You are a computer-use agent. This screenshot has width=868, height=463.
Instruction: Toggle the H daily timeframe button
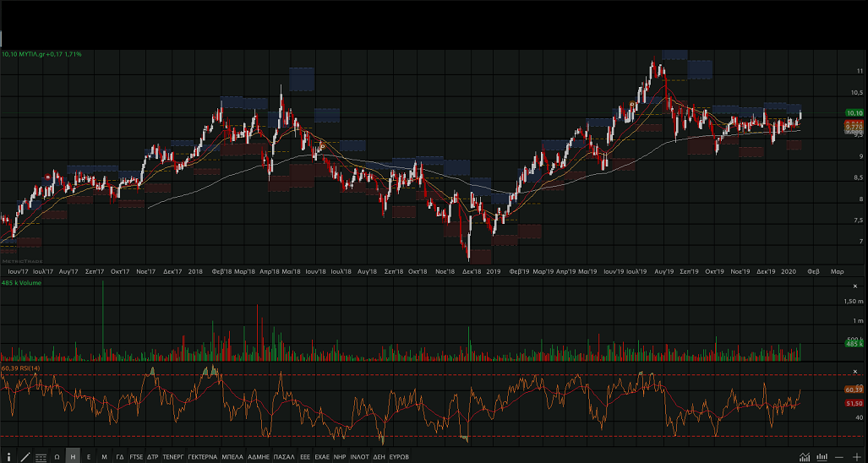73,456
